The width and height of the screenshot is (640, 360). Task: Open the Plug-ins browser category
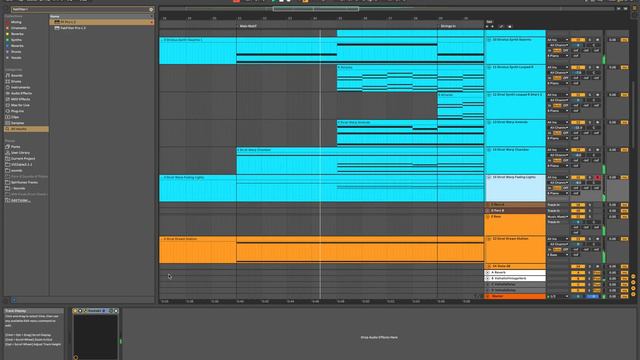click(x=17, y=111)
